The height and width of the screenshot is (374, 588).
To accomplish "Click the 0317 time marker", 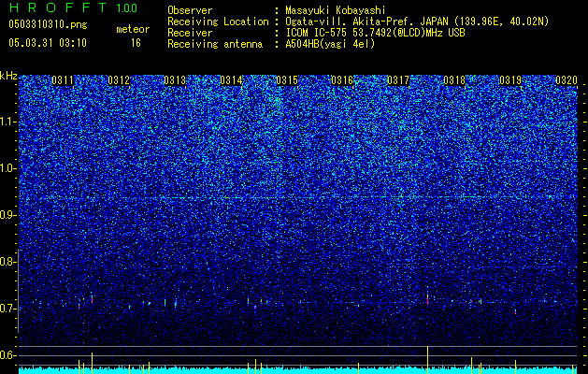I will pyautogui.click(x=398, y=80).
